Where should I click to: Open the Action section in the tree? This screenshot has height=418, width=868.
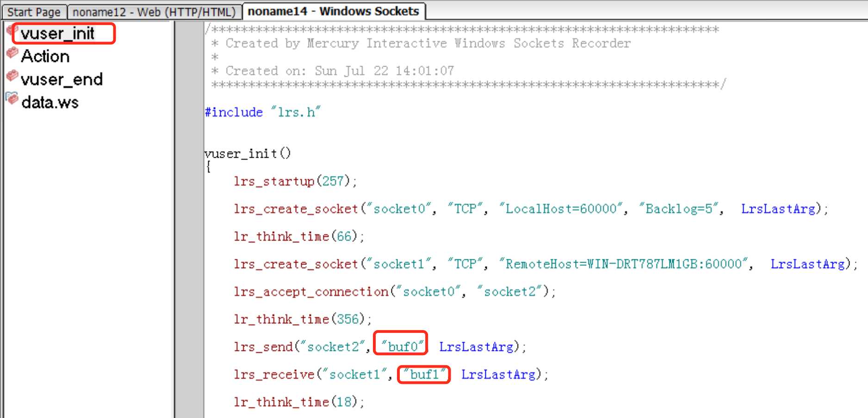point(45,56)
